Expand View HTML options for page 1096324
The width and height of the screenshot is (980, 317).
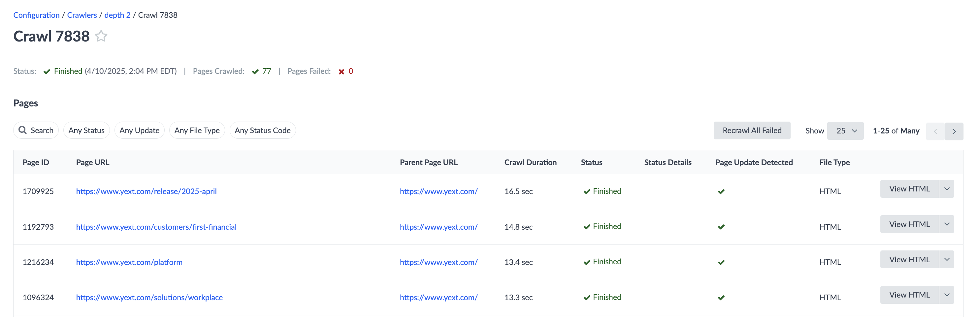pyautogui.click(x=947, y=295)
